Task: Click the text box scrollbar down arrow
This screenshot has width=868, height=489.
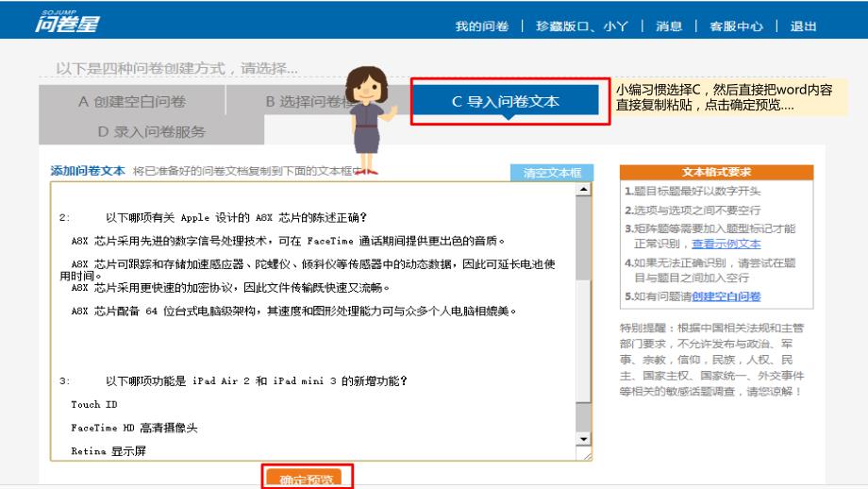Action: click(x=583, y=439)
